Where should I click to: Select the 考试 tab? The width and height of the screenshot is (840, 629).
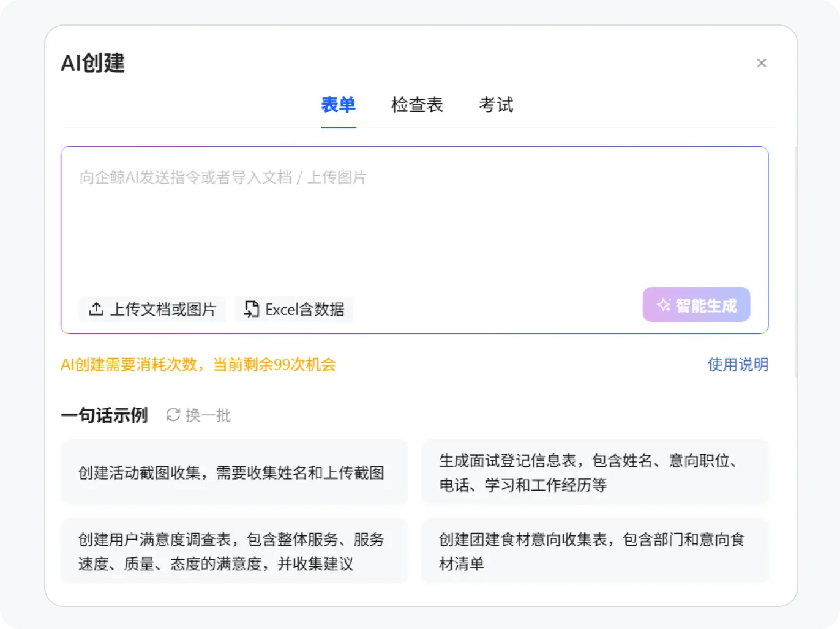pos(496,105)
